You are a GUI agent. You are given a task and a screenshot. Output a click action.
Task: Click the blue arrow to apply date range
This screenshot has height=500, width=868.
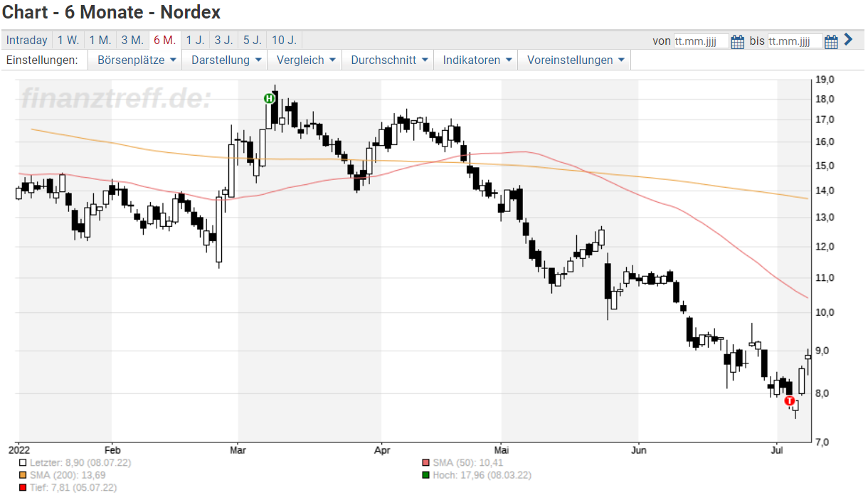click(x=848, y=40)
